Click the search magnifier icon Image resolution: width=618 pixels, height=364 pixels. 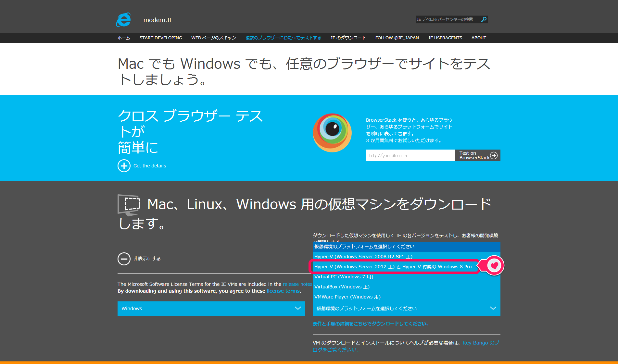(x=484, y=19)
